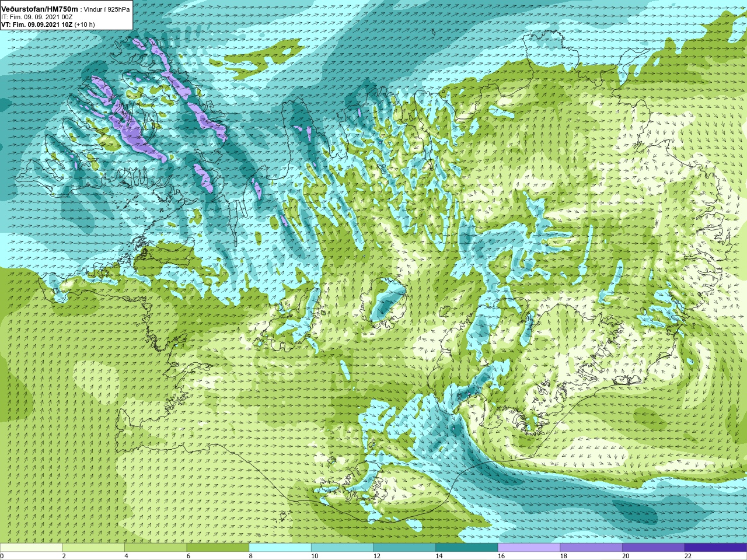Click the legend scale number 10
This screenshot has height=560, width=747.
tap(315, 556)
